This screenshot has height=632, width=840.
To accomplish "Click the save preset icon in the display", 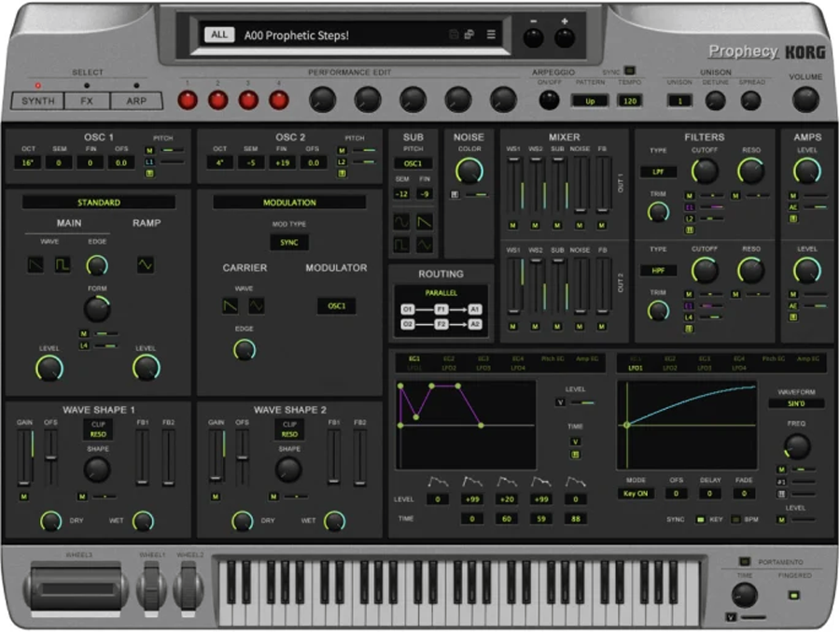I will (454, 35).
